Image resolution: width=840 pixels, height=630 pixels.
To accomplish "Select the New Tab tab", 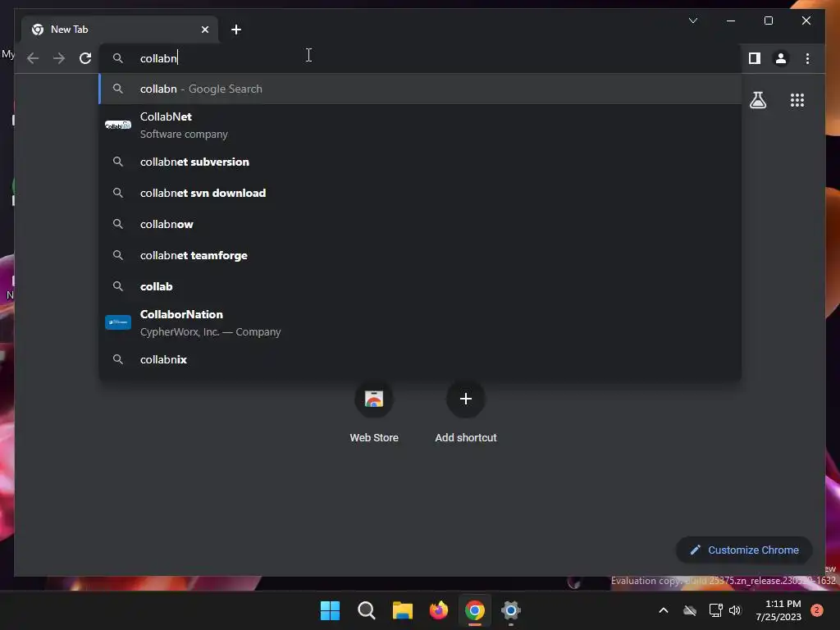I will coord(120,30).
